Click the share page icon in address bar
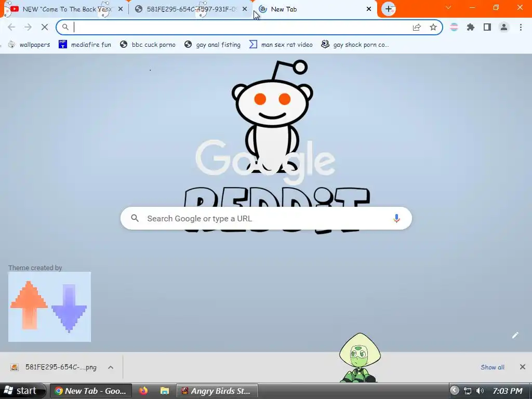This screenshot has height=399, width=532. [x=417, y=28]
